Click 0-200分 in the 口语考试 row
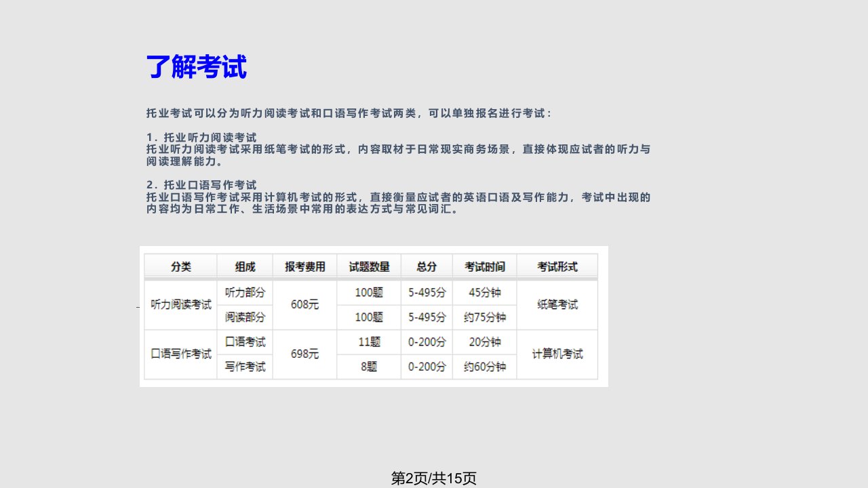 (x=427, y=342)
